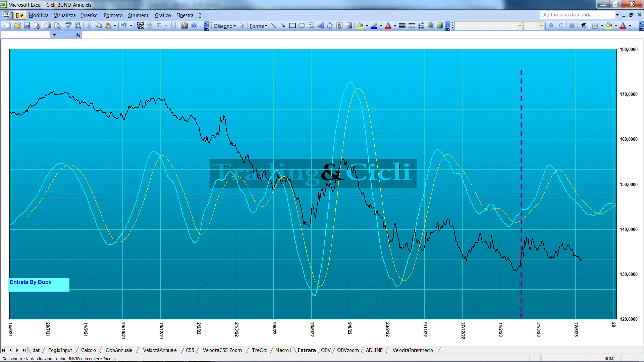Insert a Text Box from drawing toolbar
Screen dimensions: 644x362
click(x=311, y=25)
